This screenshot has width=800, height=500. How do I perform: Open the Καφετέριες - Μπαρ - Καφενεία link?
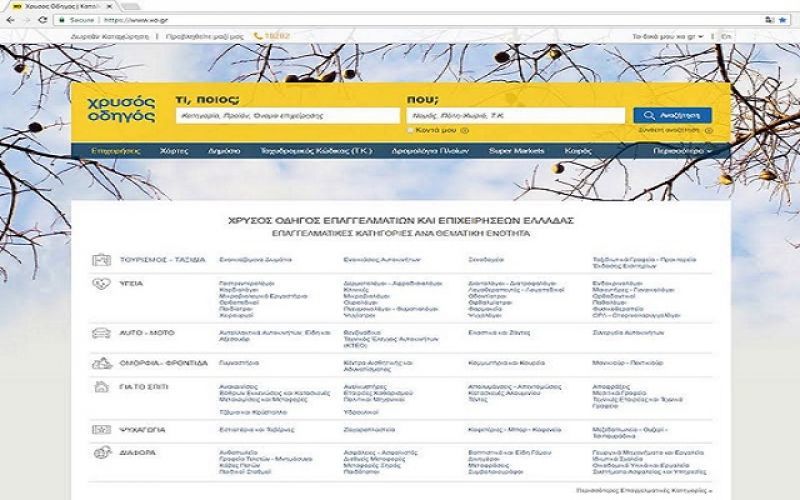coord(515,430)
